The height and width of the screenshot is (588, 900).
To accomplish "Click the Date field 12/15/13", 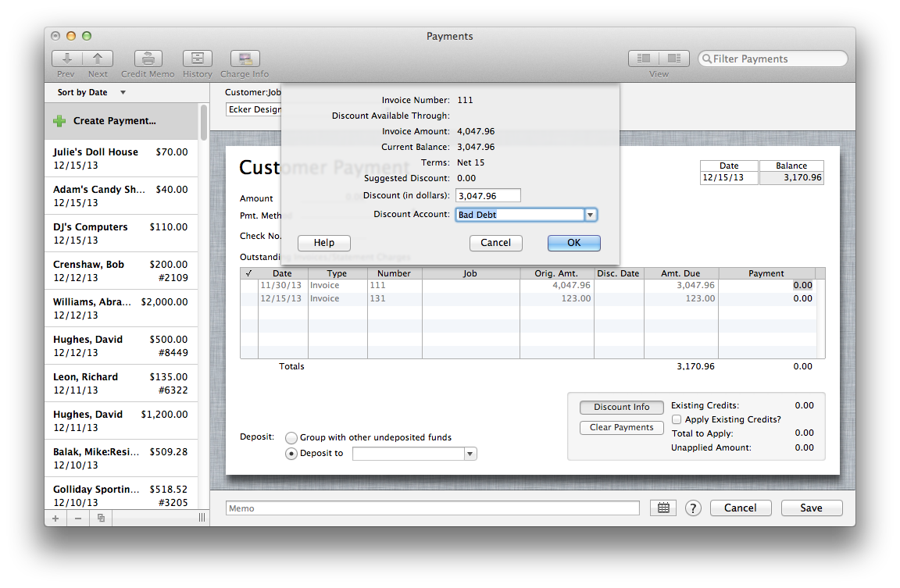I will click(x=729, y=178).
